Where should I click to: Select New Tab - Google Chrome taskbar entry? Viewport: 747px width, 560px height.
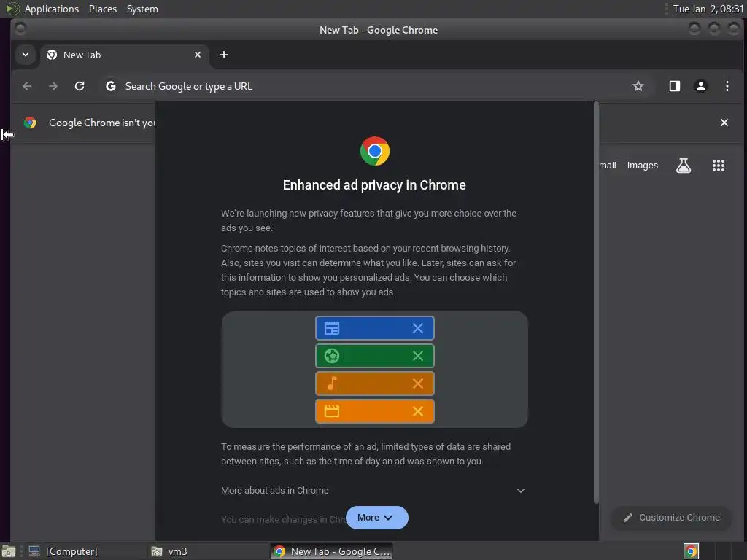tap(332, 551)
